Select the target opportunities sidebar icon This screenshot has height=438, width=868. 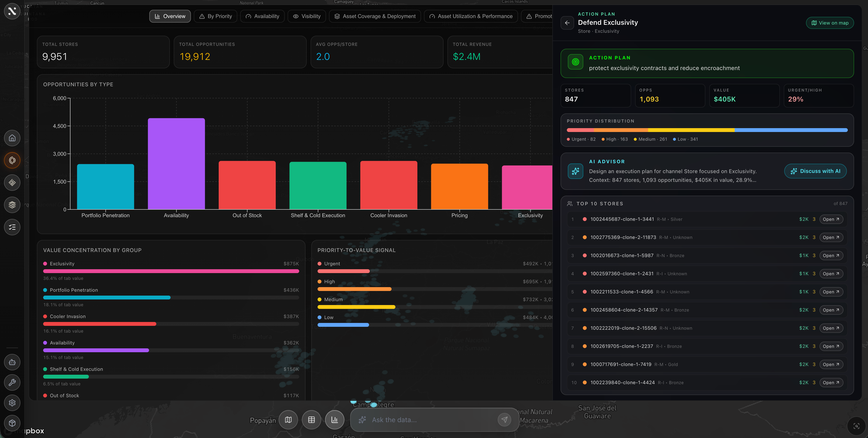click(12, 160)
